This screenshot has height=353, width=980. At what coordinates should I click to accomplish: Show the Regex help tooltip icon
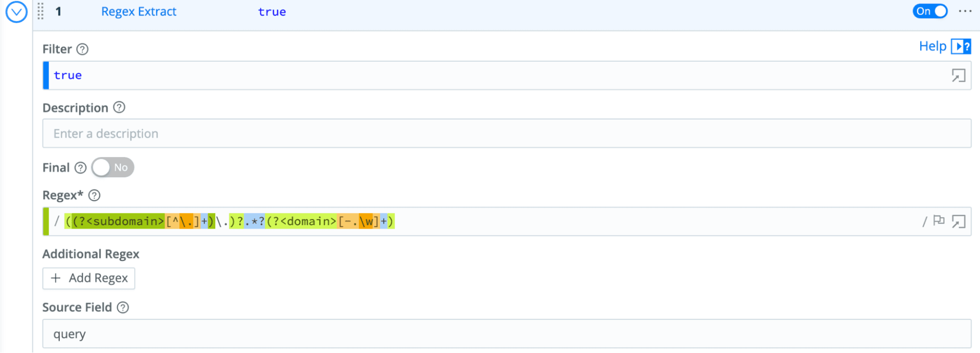[94, 195]
